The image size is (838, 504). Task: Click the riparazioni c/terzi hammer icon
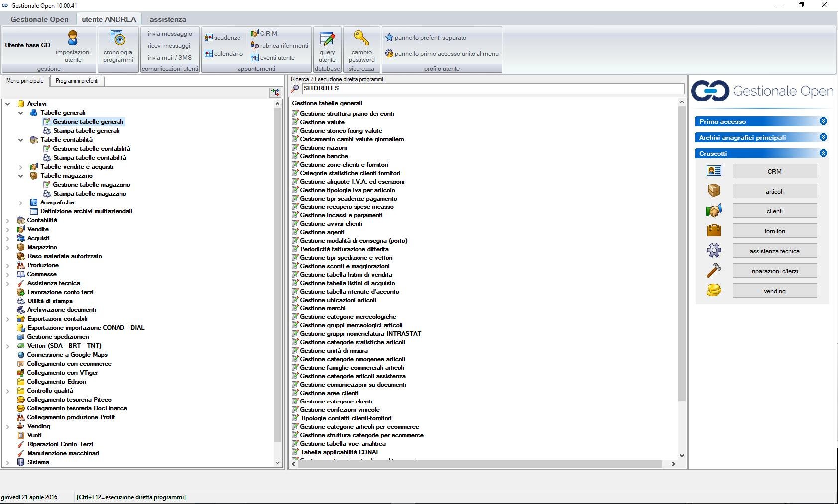tap(714, 270)
